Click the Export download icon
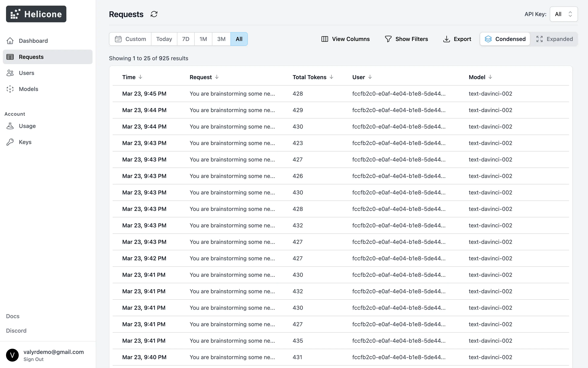 (x=446, y=39)
